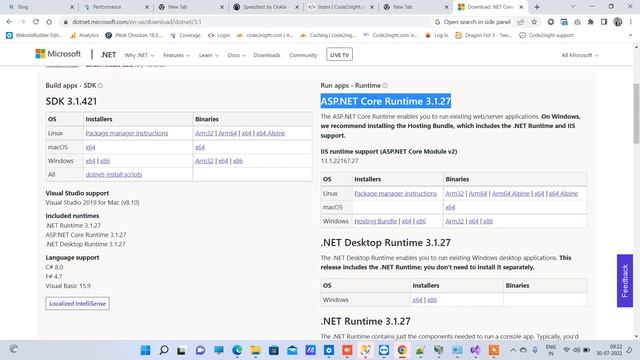Open Windows Start menu

(x=145, y=350)
